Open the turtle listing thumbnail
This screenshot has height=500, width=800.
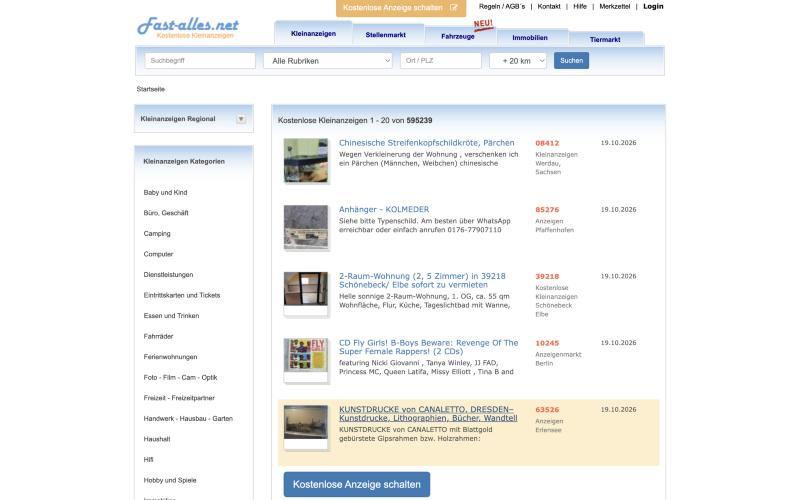tap(306, 160)
